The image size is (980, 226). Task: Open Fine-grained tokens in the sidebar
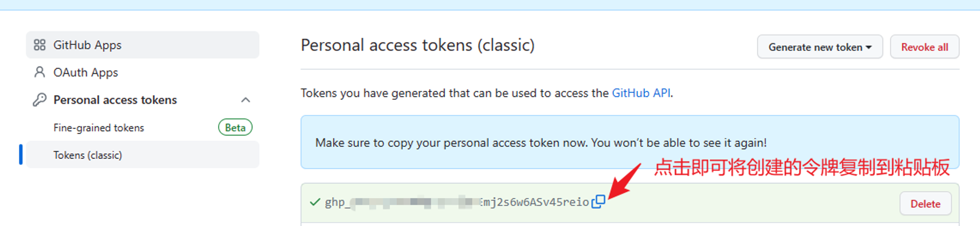98,128
